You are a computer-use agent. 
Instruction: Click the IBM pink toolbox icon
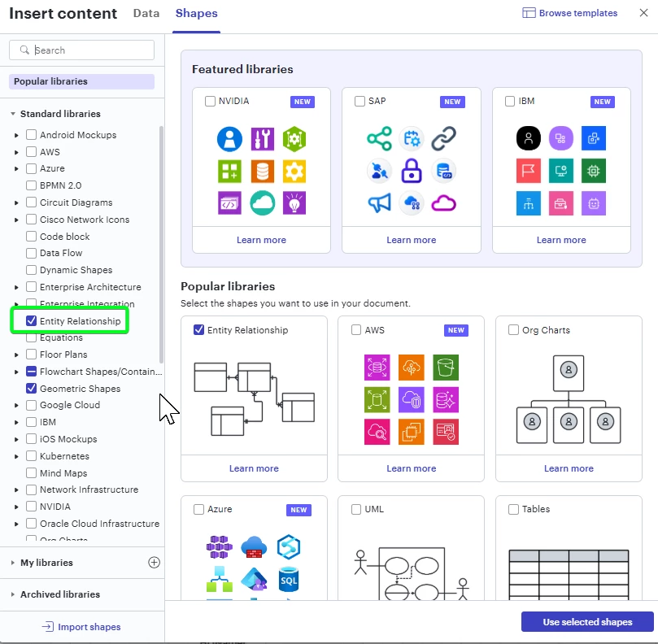[x=560, y=203]
